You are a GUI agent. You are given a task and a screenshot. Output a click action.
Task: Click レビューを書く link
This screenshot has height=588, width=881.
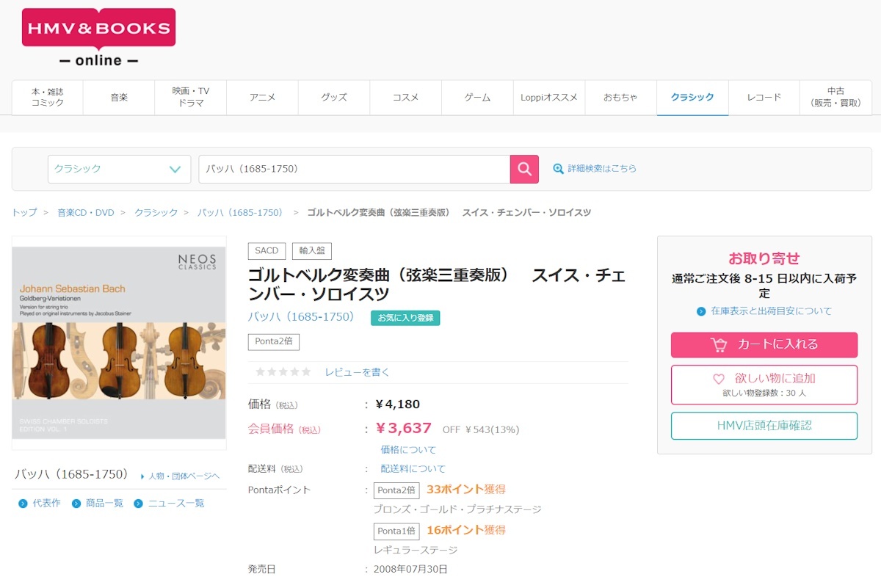point(358,372)
